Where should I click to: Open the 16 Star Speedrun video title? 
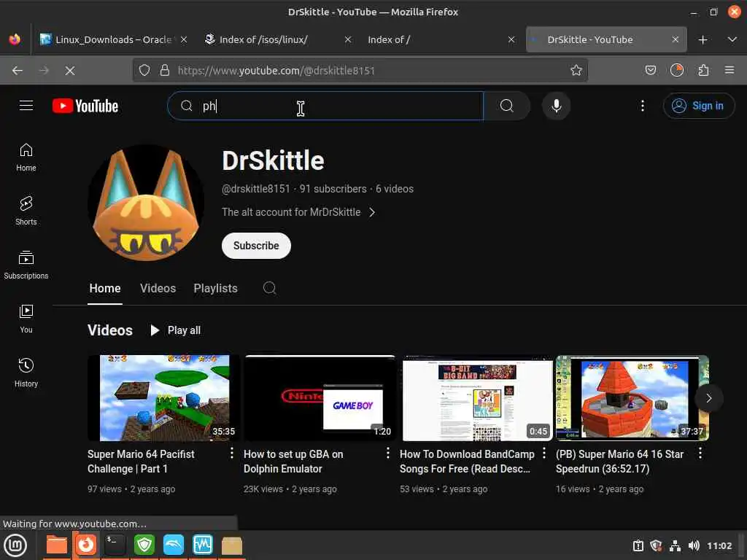tap(620, 462)
